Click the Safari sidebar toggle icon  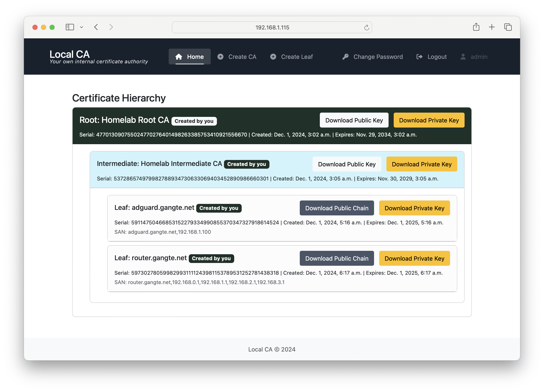click(x=70, y=27)
